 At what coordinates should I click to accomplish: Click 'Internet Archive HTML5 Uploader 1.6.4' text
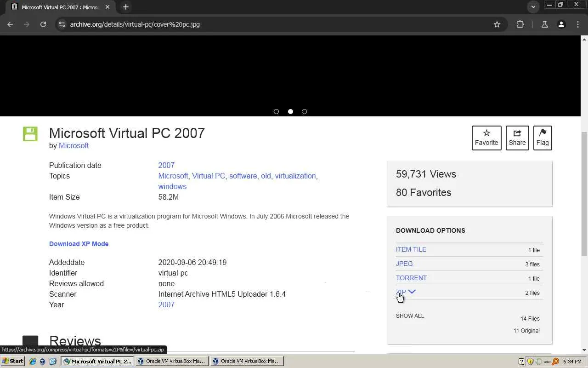pyautogui.click(x=222, y=294)
